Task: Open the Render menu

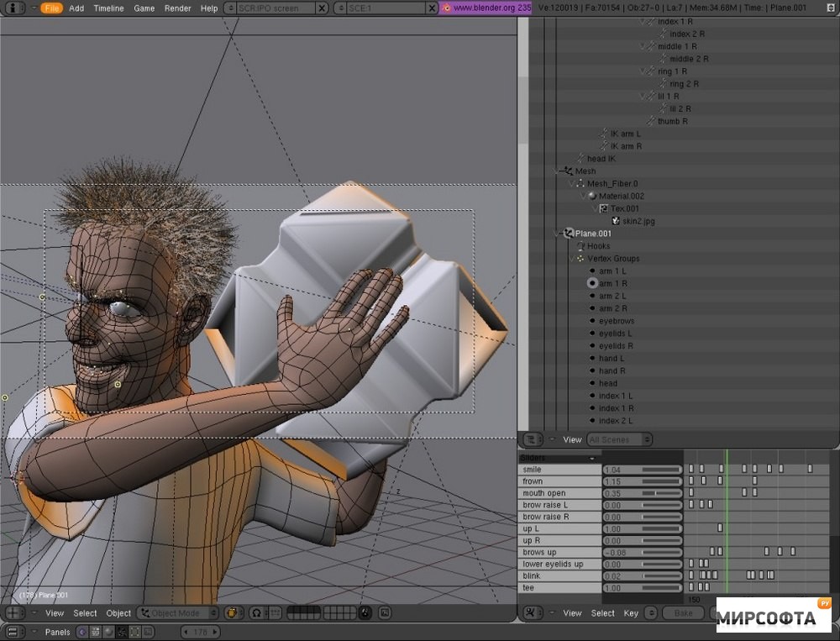Action: click(x=177, y=8)
